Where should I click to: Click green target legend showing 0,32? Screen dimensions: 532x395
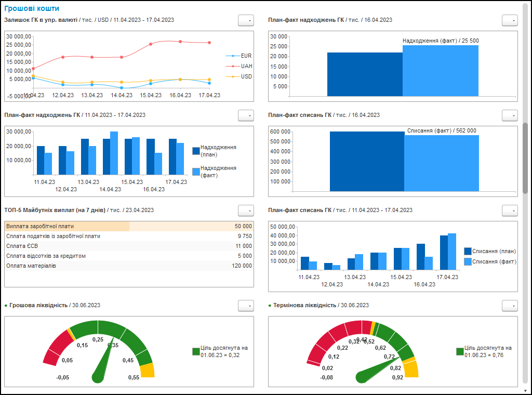coord(196,351)
